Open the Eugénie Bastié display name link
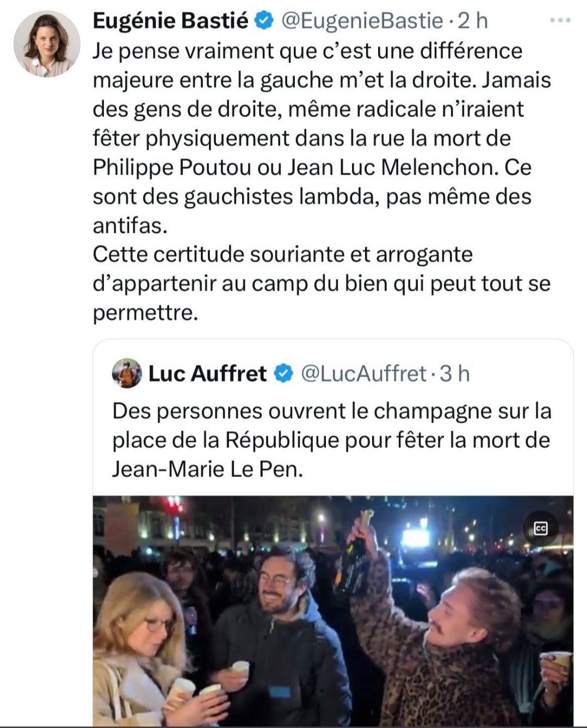The width and height of the screenshot is (587, 728). pos(170,21)
